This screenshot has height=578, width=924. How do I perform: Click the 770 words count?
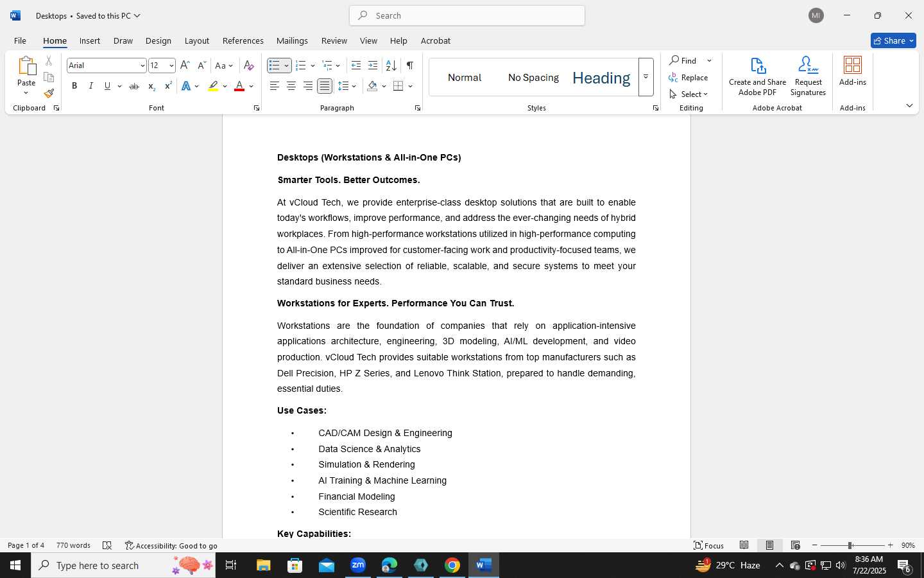click(x=73, y=545)
